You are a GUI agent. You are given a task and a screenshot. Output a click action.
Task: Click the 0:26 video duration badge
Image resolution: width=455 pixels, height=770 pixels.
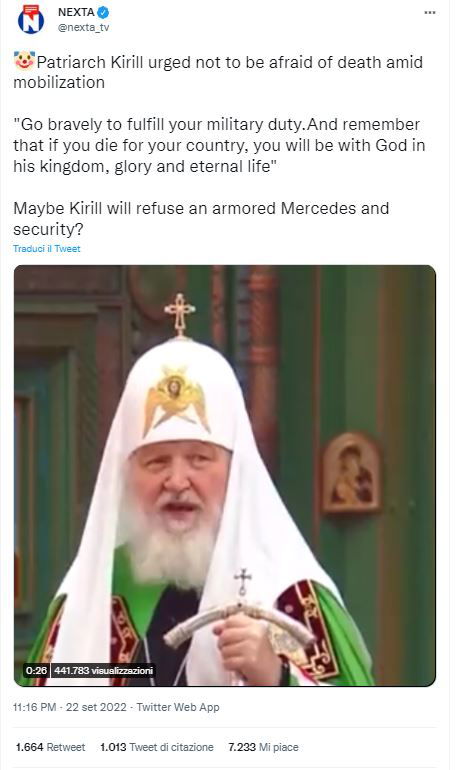[x=36, y=670]
